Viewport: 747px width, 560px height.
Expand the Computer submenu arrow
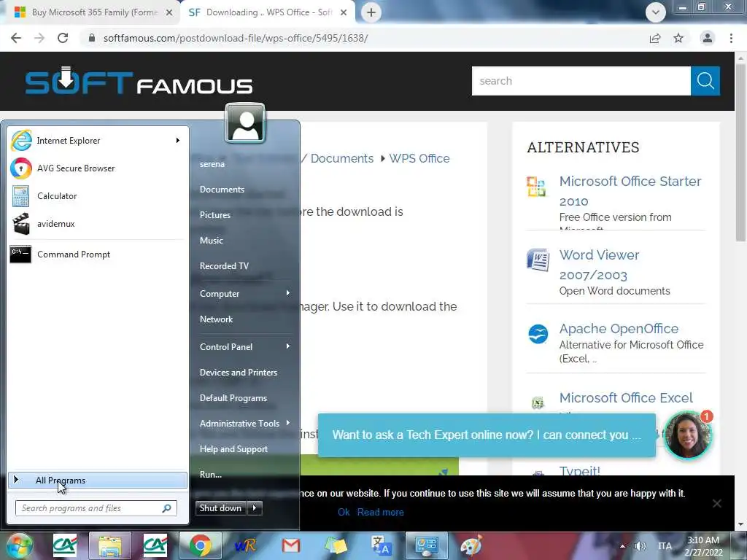pos(287,293)
